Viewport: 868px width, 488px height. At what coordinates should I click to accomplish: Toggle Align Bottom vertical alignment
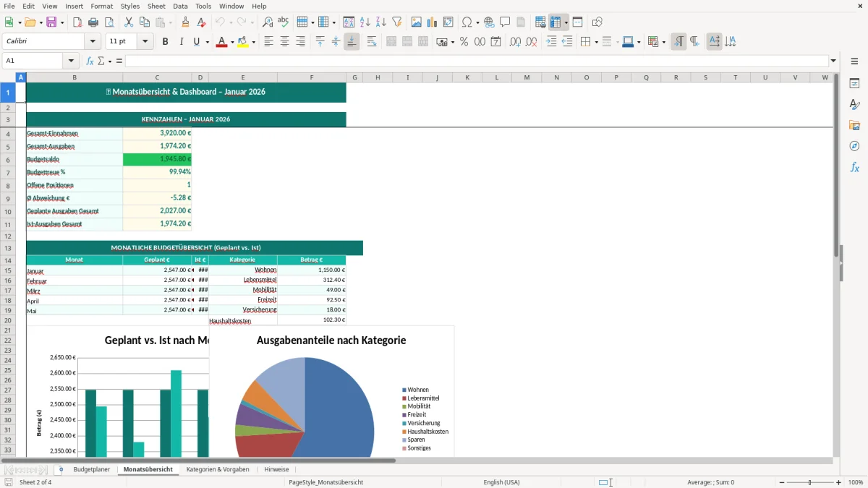point(352,42)
